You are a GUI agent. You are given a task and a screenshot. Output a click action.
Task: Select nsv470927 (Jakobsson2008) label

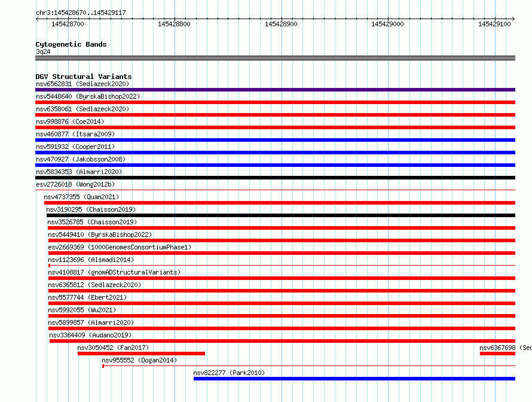[81, 159]
